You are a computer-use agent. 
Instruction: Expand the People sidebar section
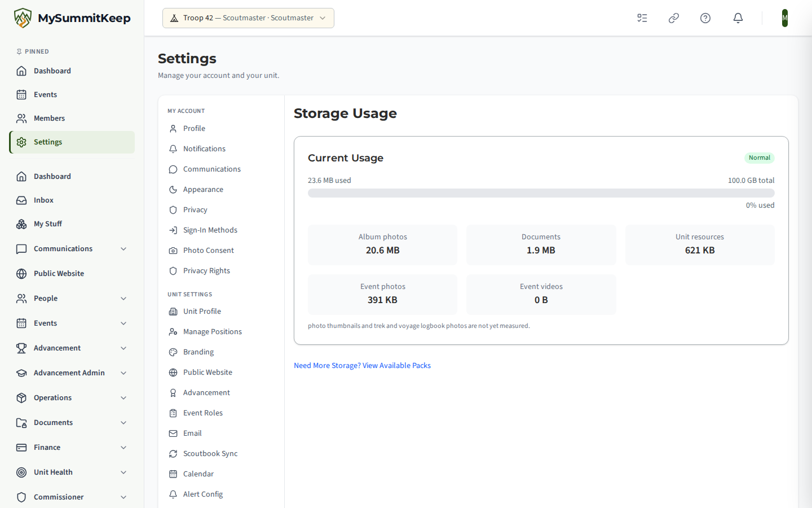click(x=72, y=299)
